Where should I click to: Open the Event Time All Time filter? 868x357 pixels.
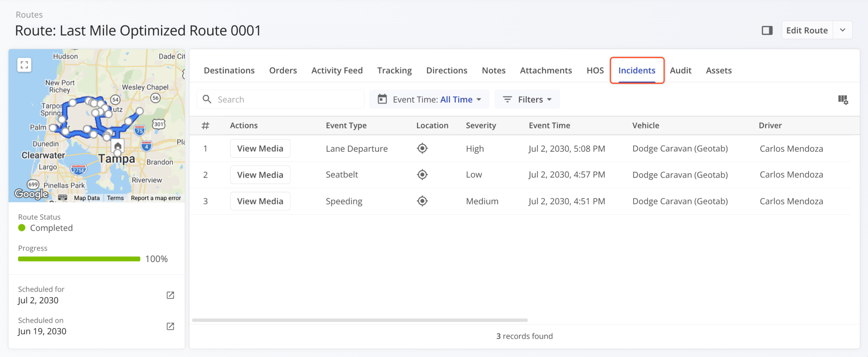pyautogui.click(x=429, y=99)
